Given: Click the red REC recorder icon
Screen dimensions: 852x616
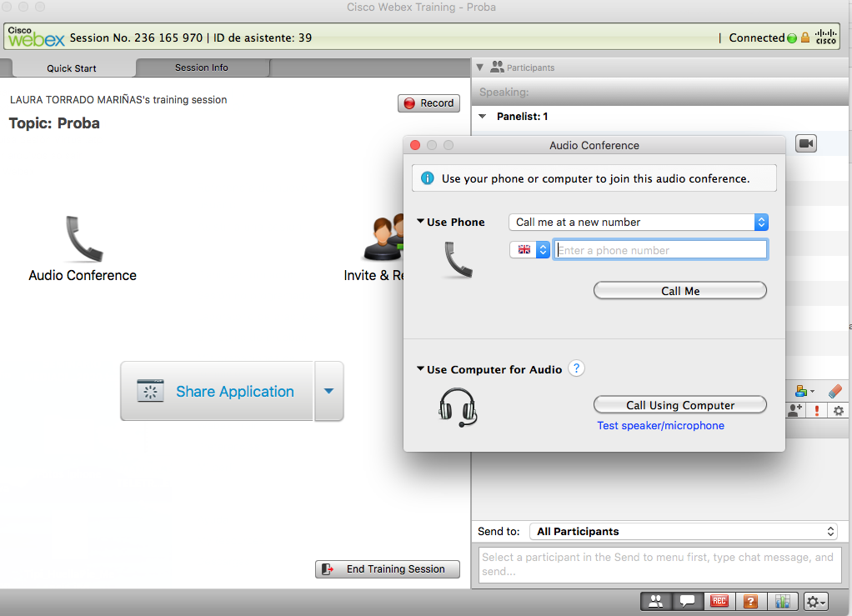Looking at the screenshot, I should pos(718,601).
